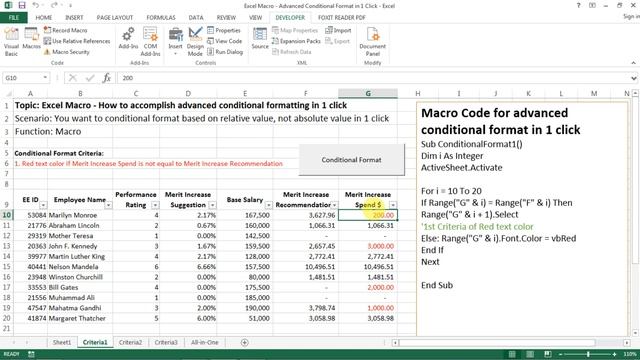Screen dimensions: 640x360
Task: Click the Insert Function fx icon
Action: (x=107, y=78)
